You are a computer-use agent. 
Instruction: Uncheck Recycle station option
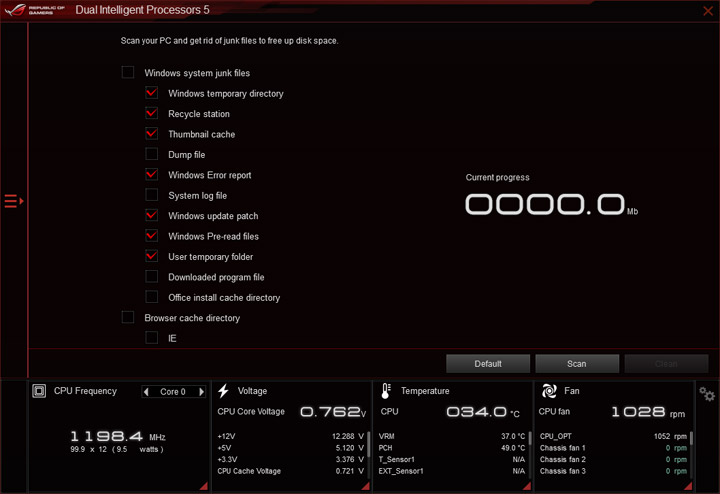click(x=152, y=113)
